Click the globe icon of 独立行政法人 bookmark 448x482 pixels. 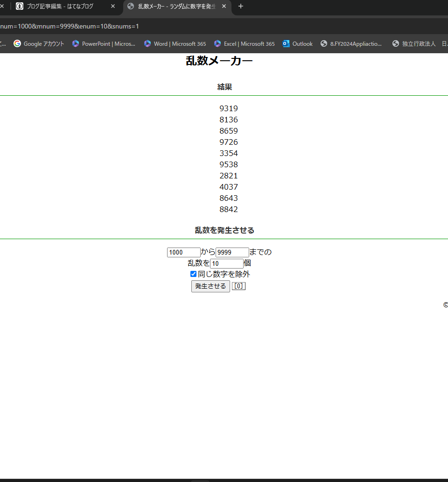[396, 43]
